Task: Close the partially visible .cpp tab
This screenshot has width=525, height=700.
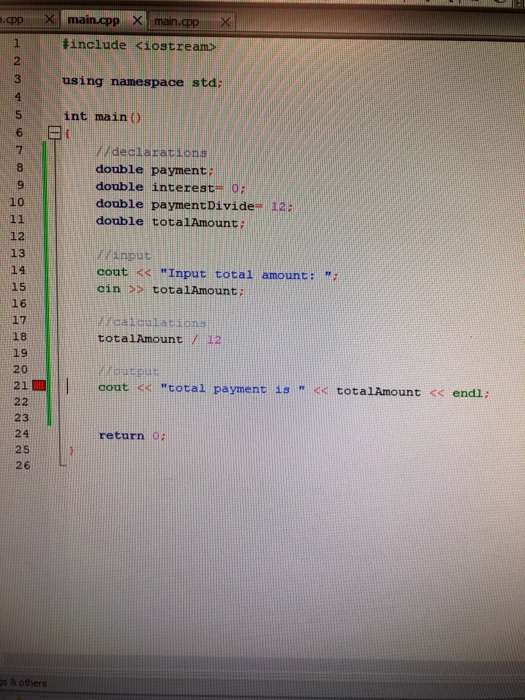Action: coord(50,19)
